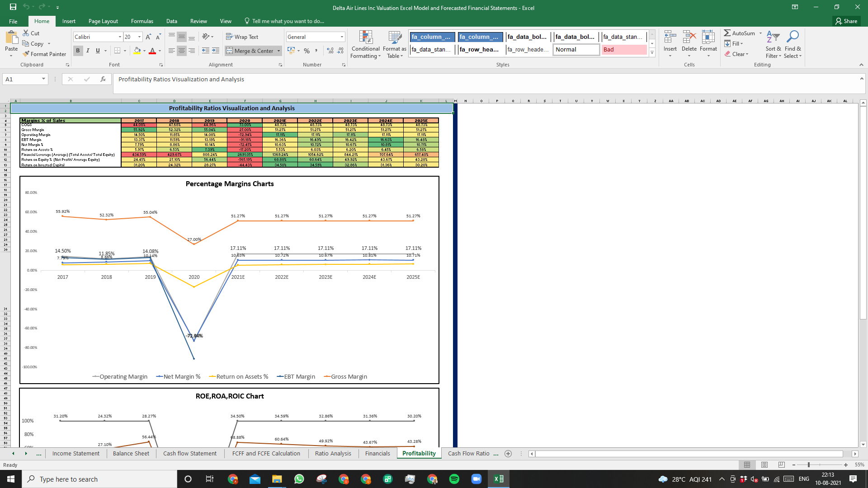Click the Format Painter brush
Screen dimensions: 868x488
(26, 54)
